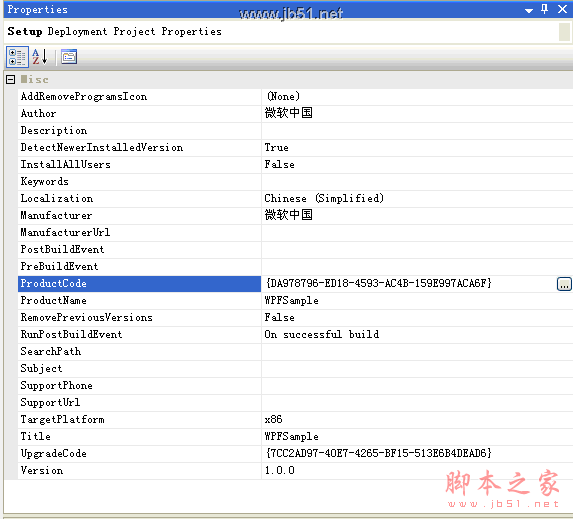Switch to Categorized view icon
Screen dimensions: 576x520
pos(17,57)
